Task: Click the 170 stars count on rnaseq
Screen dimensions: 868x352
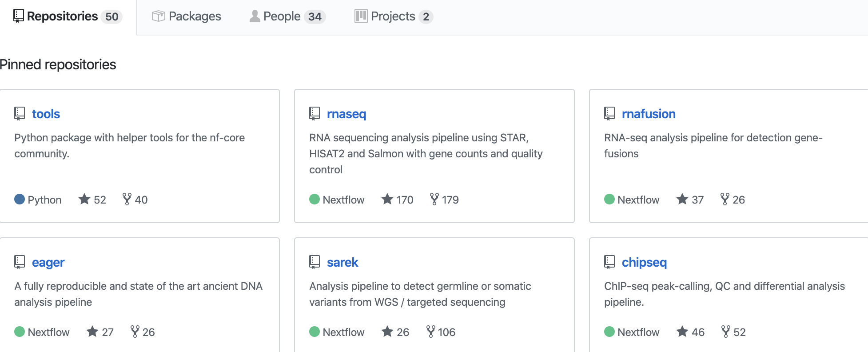Action: [405, 200]
